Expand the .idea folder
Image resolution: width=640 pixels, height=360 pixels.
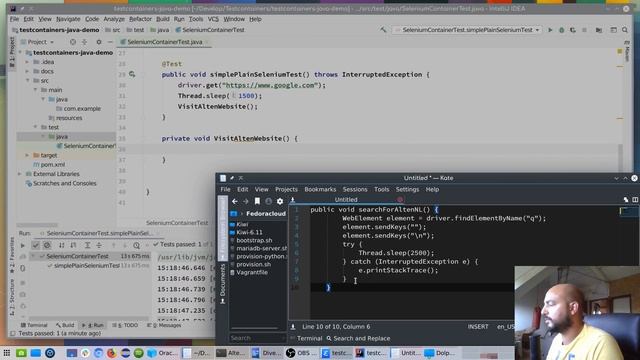click(28, 62)
